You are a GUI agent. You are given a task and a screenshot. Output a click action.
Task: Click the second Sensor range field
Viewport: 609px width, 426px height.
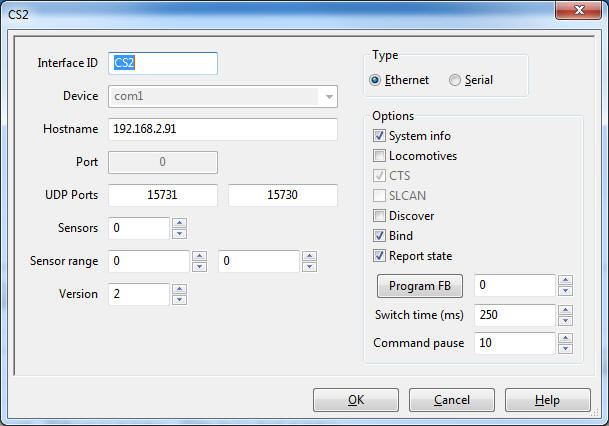pyautogui.click(x=259, y=261)
